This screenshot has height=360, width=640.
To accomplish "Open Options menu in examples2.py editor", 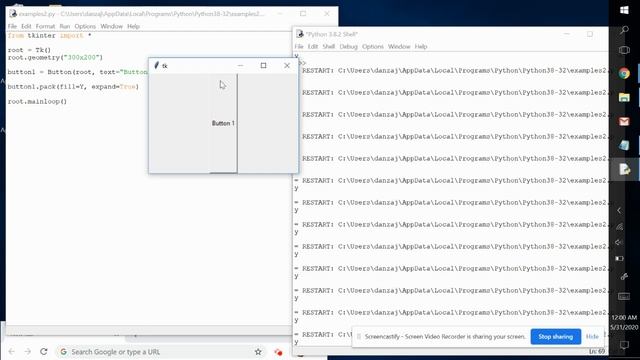I will click(x=85, y=26).
